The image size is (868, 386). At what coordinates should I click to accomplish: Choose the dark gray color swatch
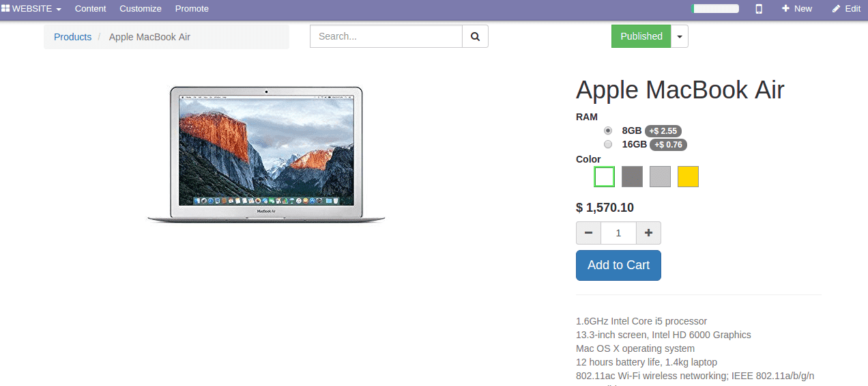tap(633, 176)
